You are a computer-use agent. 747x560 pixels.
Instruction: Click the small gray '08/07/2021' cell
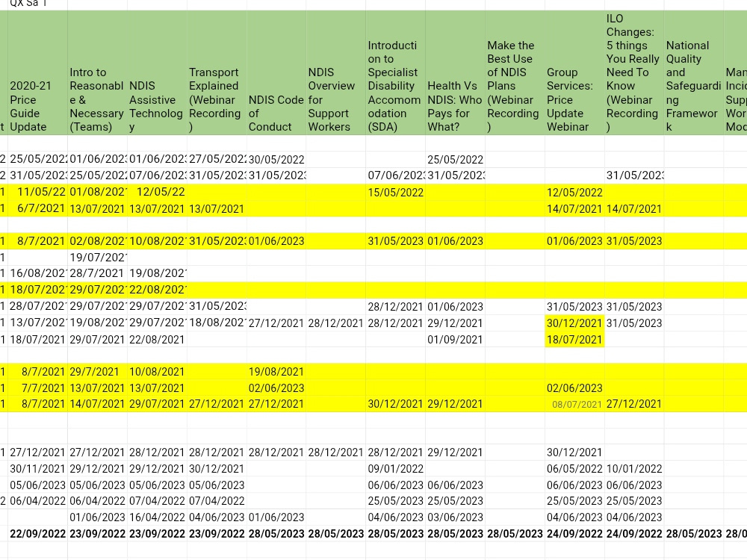(574, 404)
